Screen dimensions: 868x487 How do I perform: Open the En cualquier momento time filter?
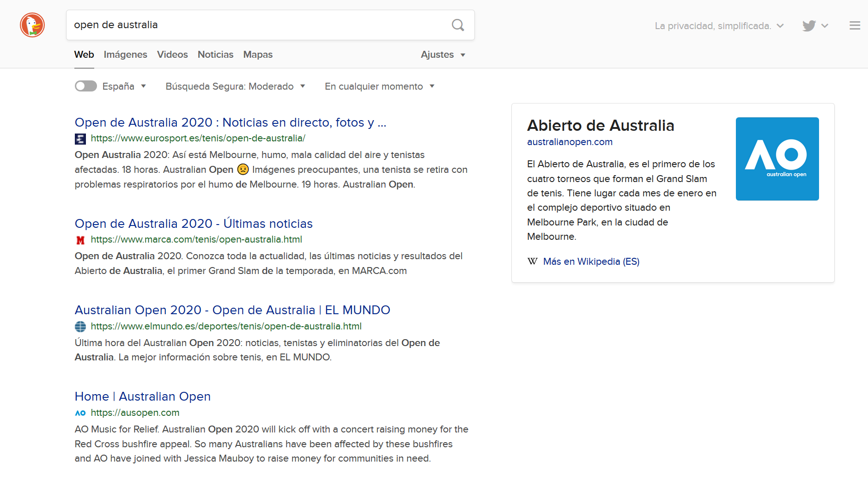(379, 86)
